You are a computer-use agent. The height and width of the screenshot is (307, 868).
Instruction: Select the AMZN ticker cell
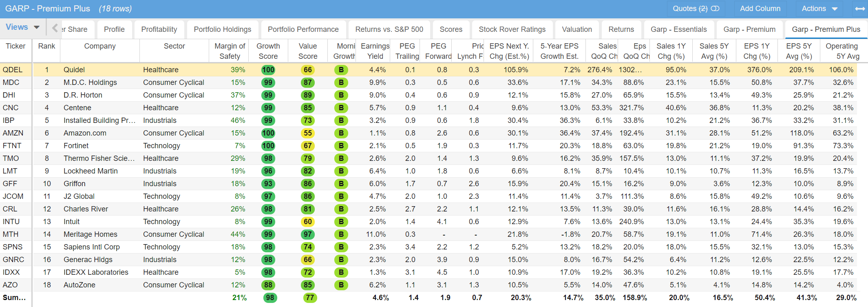(x=13, y=133)
